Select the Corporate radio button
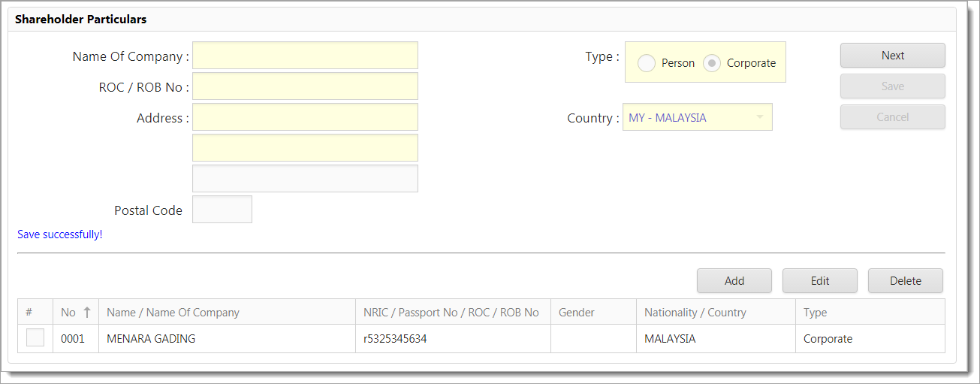The width and height of the screenshot is (980, 384). 712,63
